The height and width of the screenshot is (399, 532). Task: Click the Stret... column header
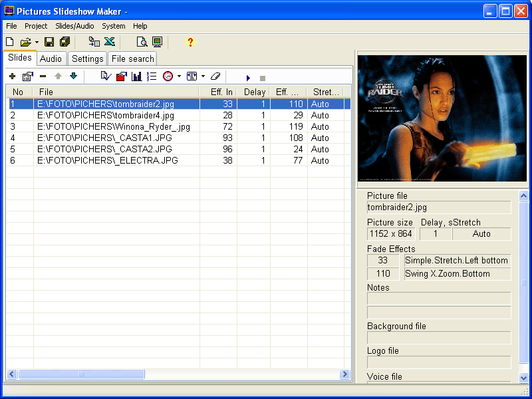click(x=325, y=92)
